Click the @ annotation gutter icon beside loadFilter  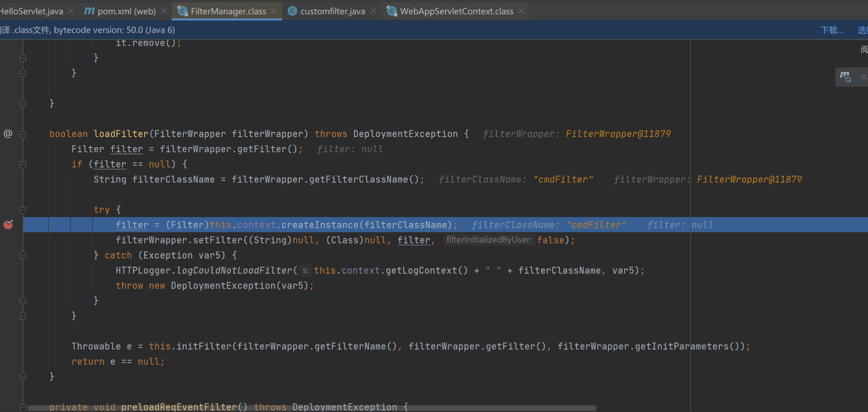pos(8,134)
